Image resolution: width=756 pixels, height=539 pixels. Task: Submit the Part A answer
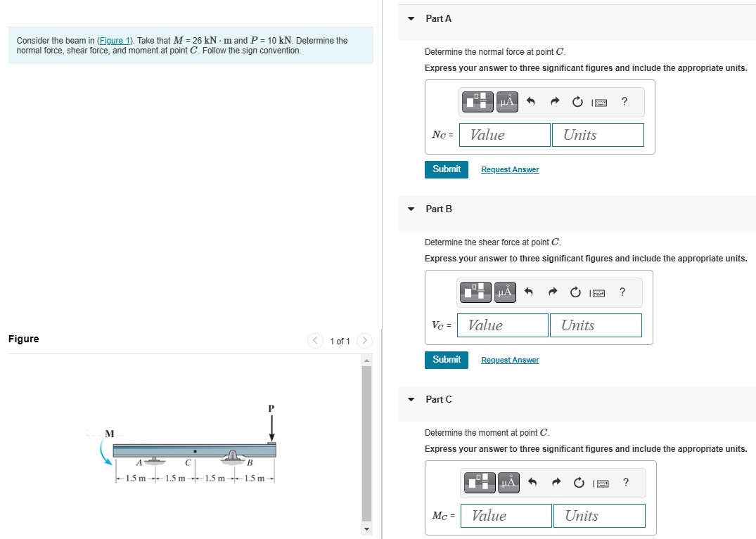(446, 169)
